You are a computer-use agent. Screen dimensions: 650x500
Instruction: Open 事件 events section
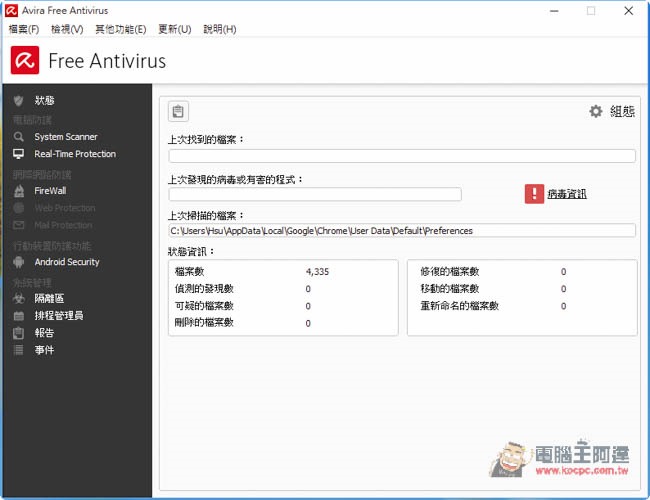(x=44, y=350)
